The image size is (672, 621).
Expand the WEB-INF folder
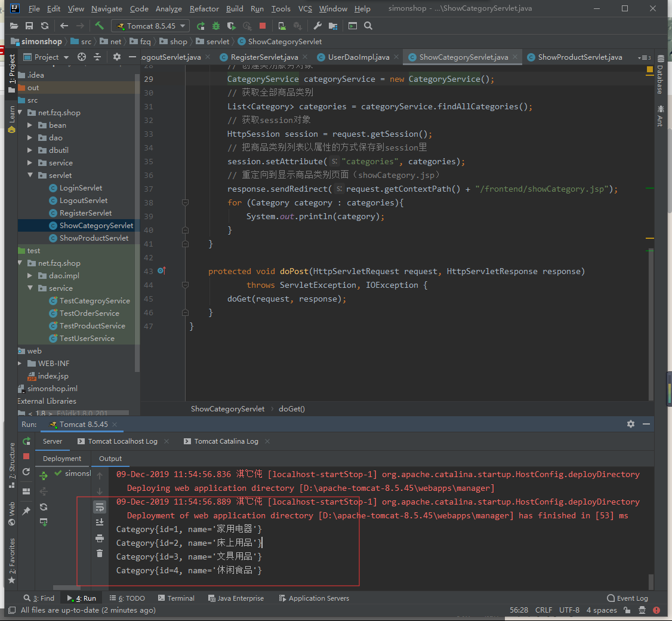point(20,363)
